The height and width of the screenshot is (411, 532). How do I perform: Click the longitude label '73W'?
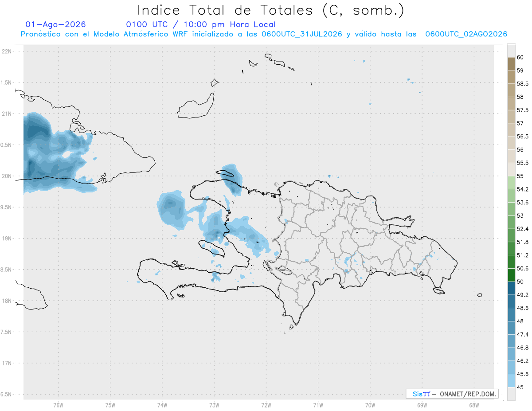[214, 405]
